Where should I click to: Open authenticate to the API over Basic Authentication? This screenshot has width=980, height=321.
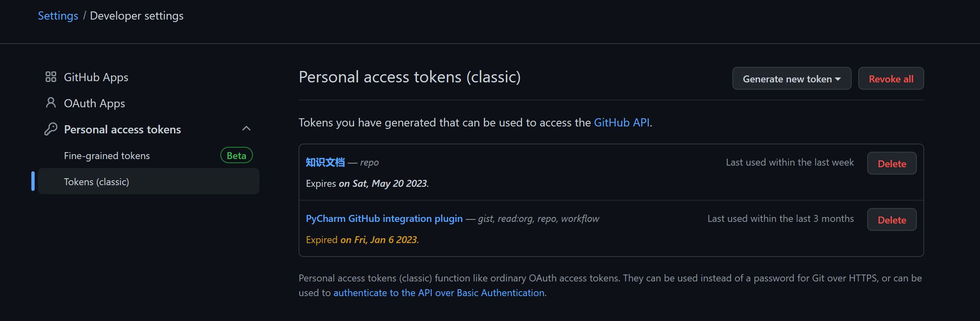pyautogui.click(x=439, y=293)
